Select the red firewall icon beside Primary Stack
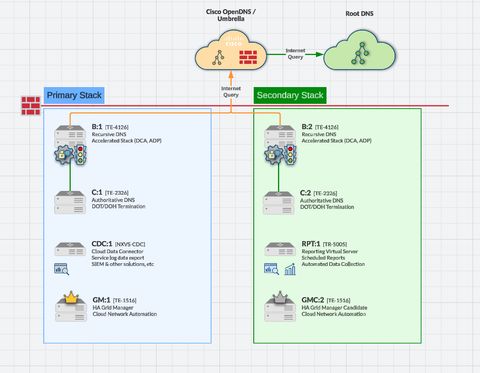 pyautogui.click(x=31, y=105)
